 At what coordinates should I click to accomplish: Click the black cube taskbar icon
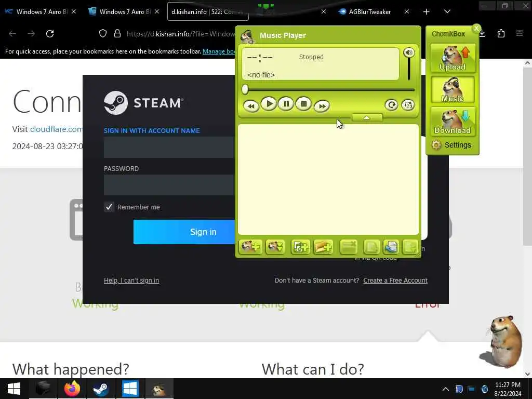[x=43, y=389]
